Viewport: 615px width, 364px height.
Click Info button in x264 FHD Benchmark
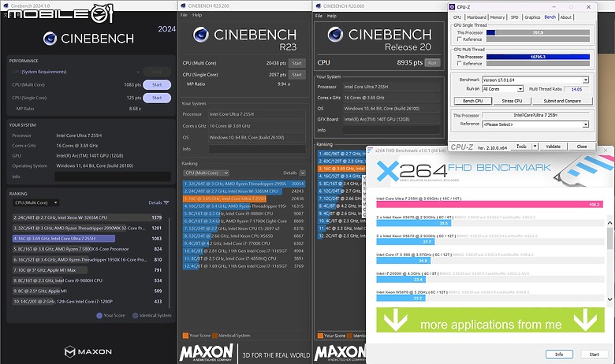559,355
